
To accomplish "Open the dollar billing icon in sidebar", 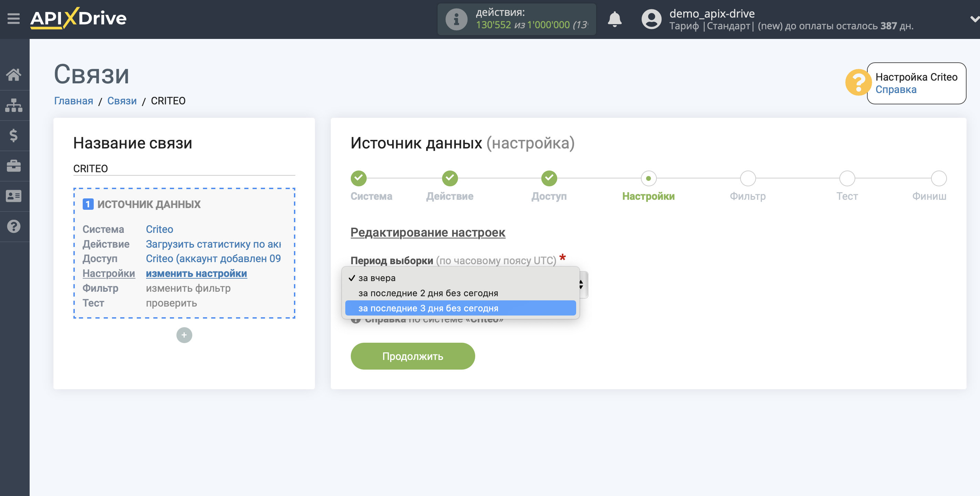I will (14, 135).
